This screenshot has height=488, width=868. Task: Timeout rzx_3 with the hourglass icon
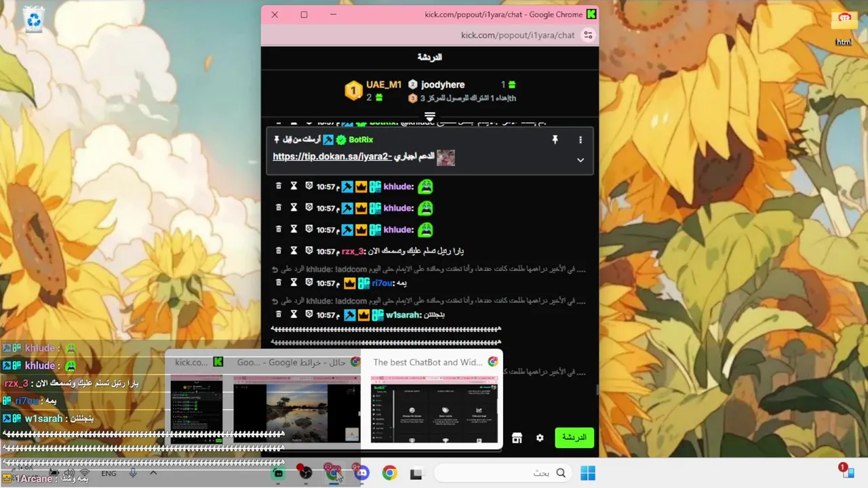(x=294, y=250)
